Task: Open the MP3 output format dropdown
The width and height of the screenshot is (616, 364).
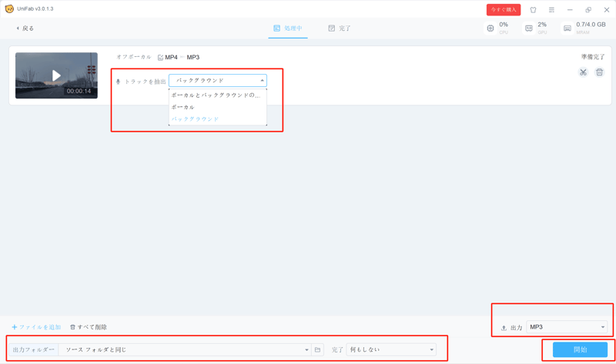Action: pos(567,327)
